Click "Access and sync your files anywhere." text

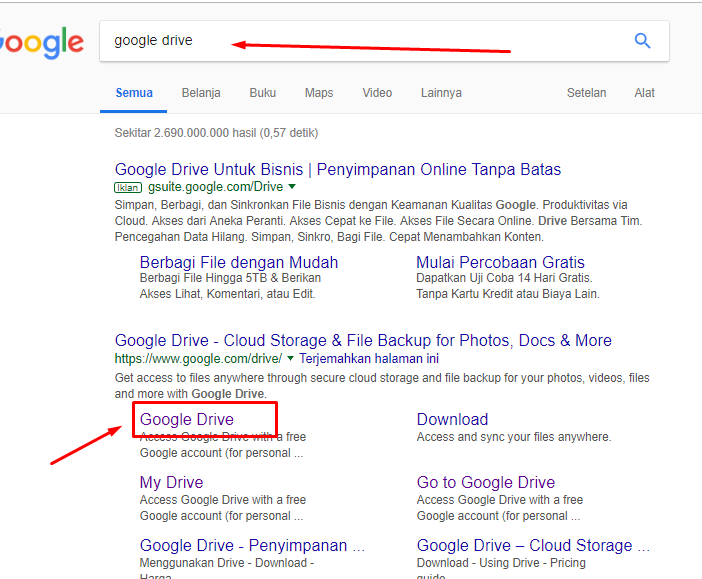click(x=514, y=437)
